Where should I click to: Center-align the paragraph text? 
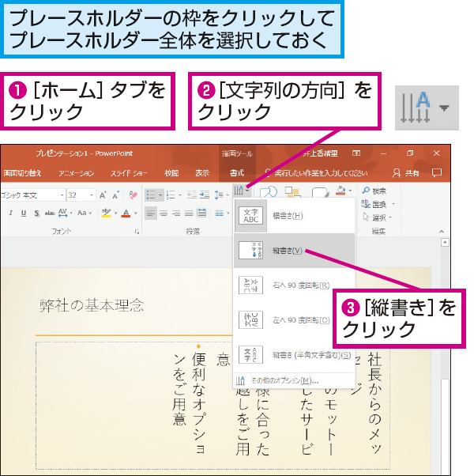pos(164,213)
